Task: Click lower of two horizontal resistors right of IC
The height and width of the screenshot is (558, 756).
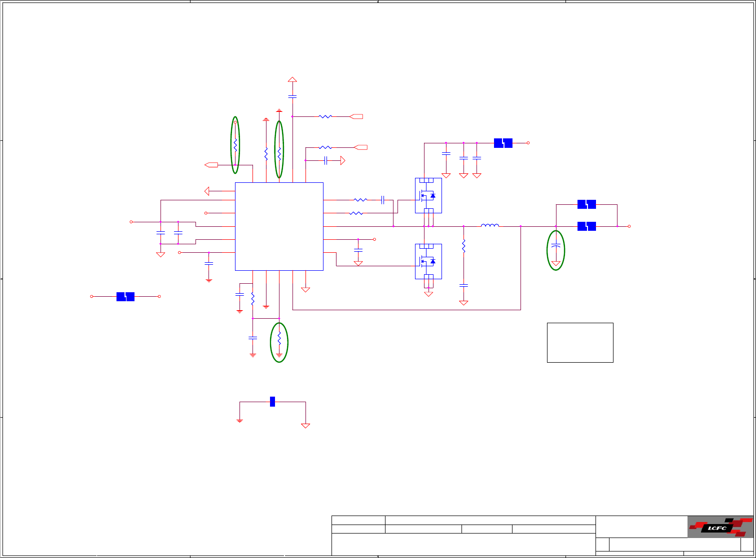Action: [356, 213]
